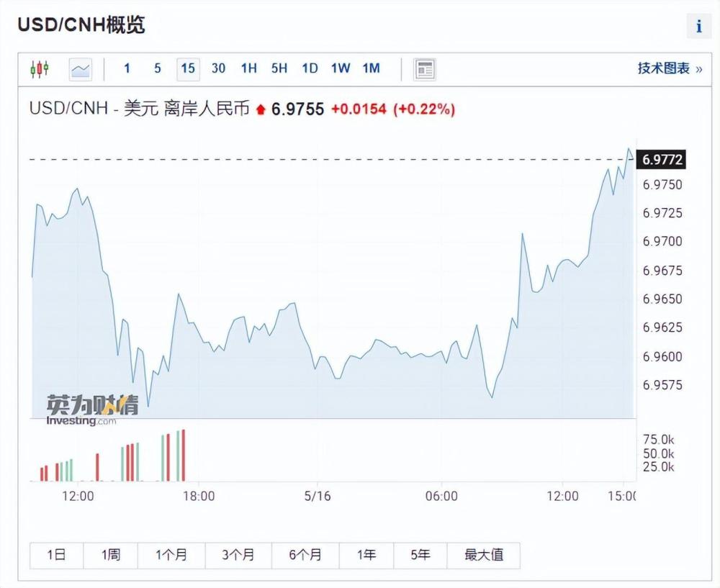The height and width of the screenshot is (588, 720).
Task: Click the tallest red volume bar
Action: click(x=183, y=456)
